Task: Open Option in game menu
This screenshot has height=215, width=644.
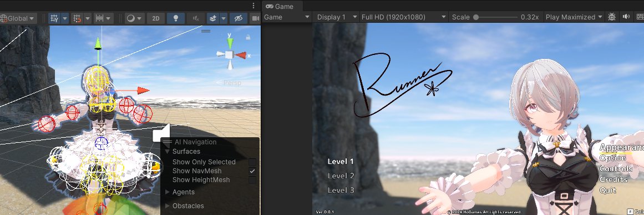Action: point(613,158)
